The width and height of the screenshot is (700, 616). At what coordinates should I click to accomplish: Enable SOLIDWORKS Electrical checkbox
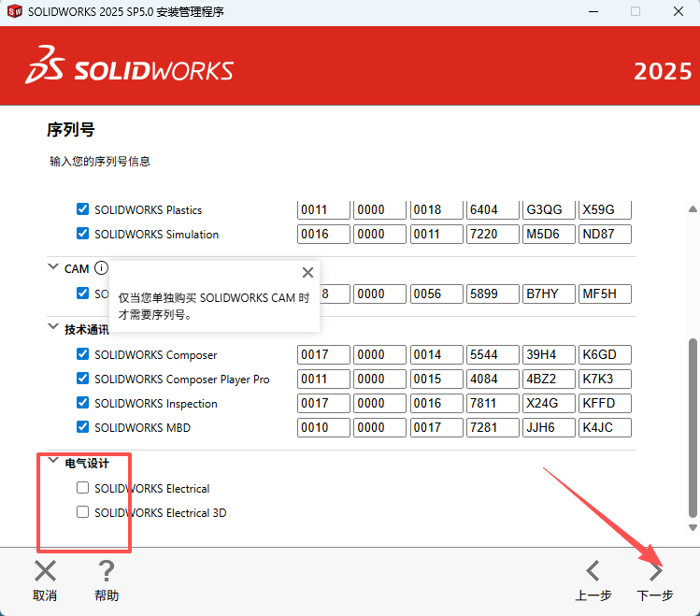click(x=82, y=487)
